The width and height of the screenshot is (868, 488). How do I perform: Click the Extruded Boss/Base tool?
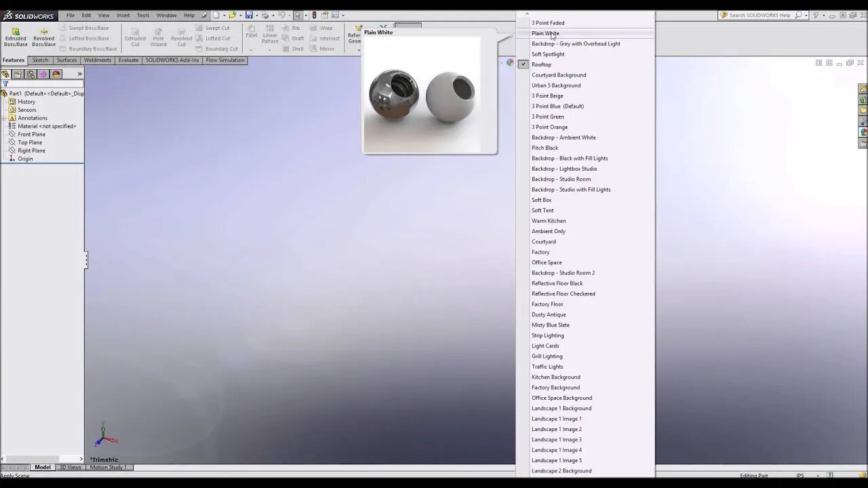pos(16,37)
